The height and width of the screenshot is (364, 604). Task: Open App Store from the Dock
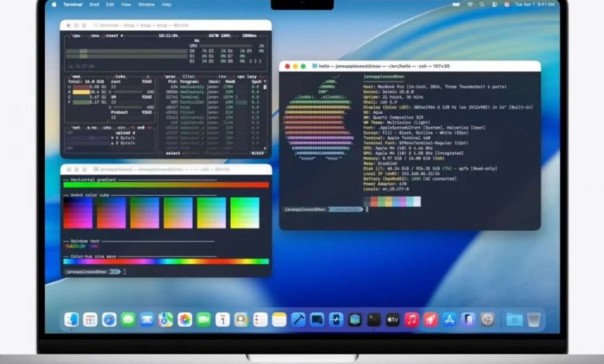pos(449,319)
